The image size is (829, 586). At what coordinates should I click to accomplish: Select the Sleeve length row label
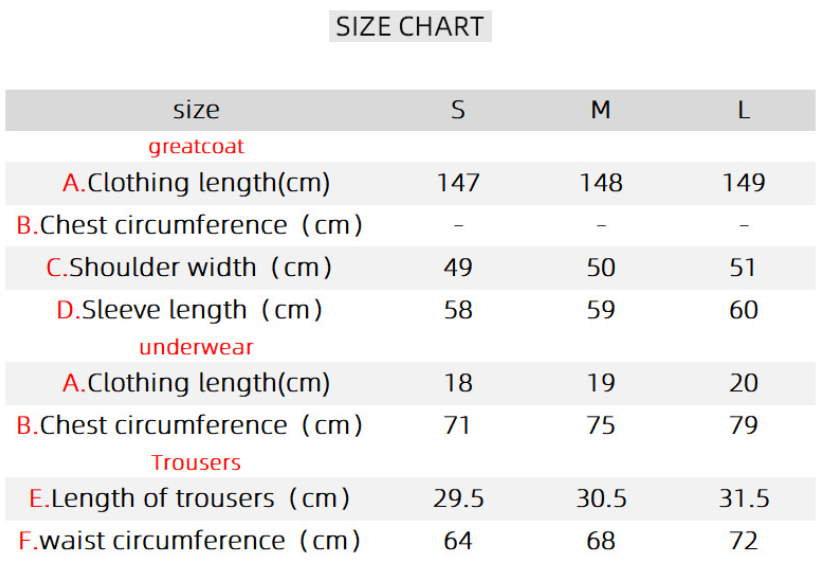[190, 310]
